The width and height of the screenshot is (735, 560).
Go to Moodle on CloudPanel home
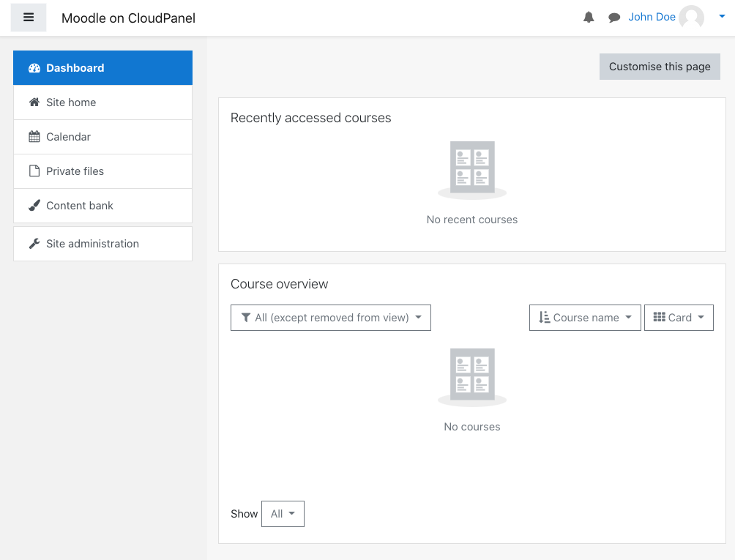point(128,18)
